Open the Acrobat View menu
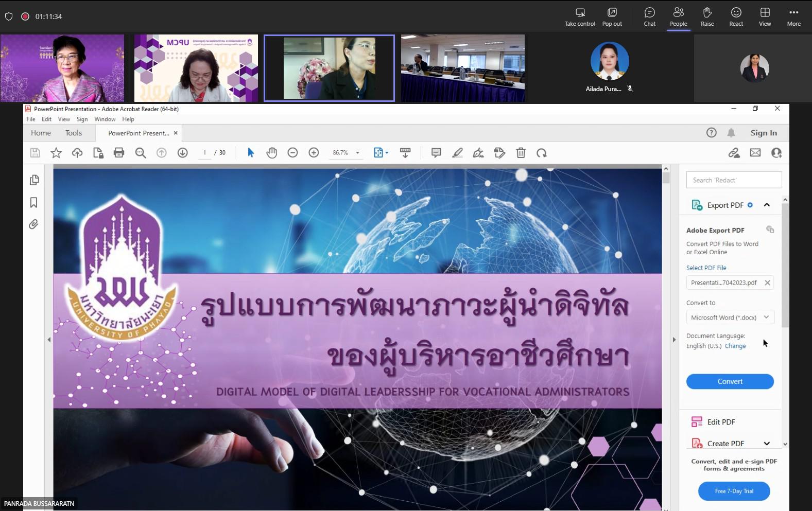Screen dimensions: 812x511 64,119
